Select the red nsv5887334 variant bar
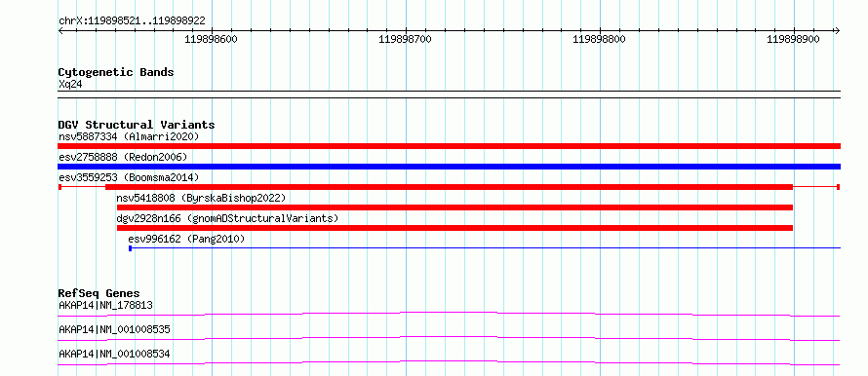 tap(449, 146)
